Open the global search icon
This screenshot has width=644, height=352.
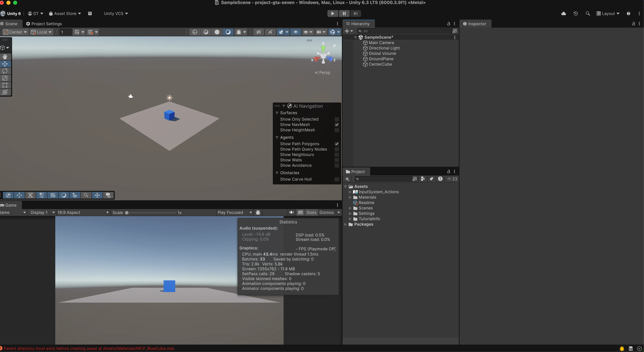pyautogui.click(x=588, y=13)
